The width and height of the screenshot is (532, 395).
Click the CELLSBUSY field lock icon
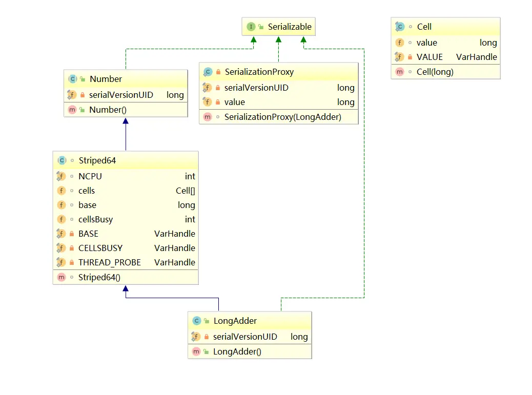pos(72,248)
